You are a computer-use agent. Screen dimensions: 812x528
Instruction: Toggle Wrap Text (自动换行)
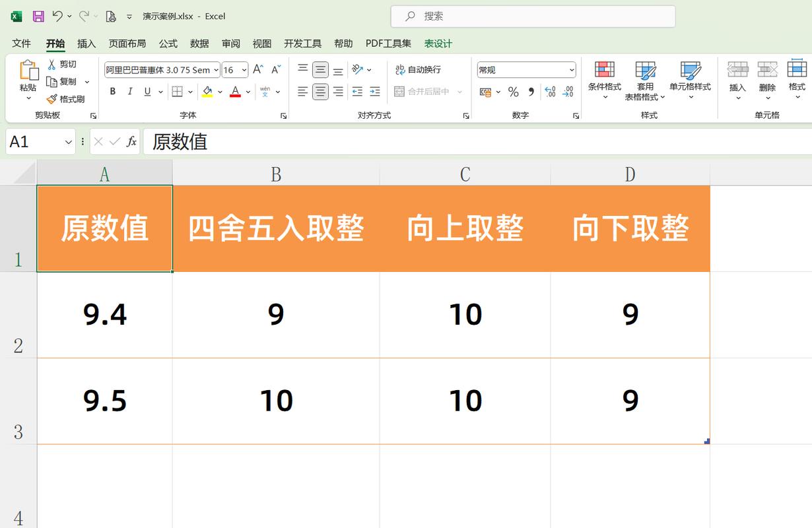(x=419, y=69)
